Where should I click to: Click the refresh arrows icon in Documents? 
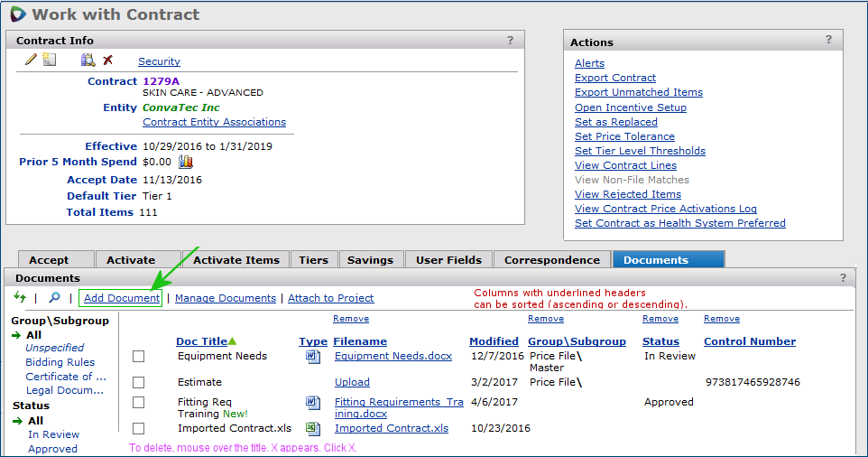tap(20, 297)
